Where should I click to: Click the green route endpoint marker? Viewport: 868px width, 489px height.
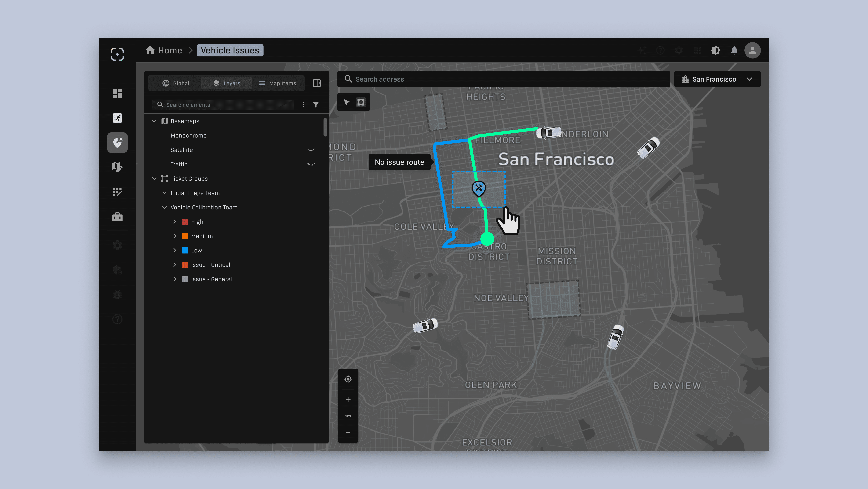coord(487,238)
